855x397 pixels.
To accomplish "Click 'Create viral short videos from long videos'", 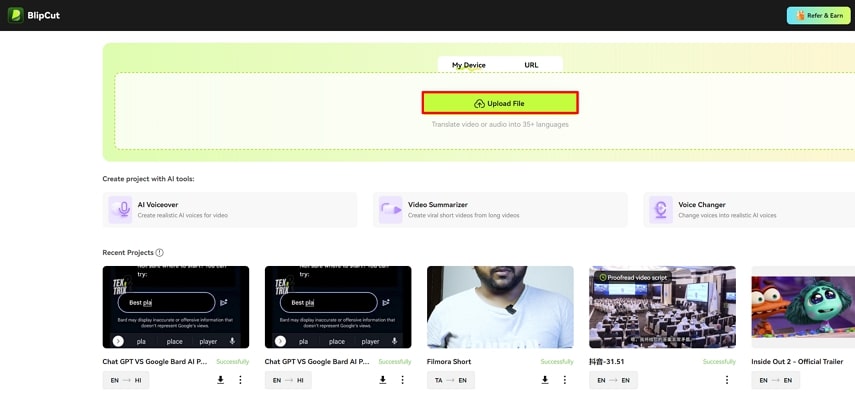I will [463, 215].
